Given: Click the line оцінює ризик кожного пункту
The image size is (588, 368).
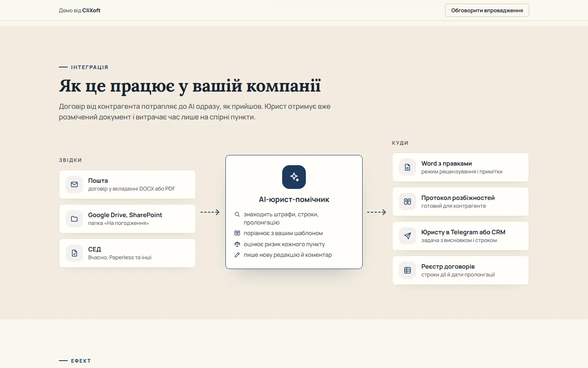Looking at the screenshot, I should (284, 244).
